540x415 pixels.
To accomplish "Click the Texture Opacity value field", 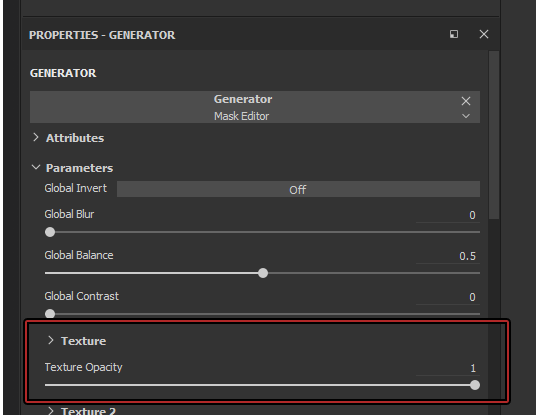I will [448, 368].
